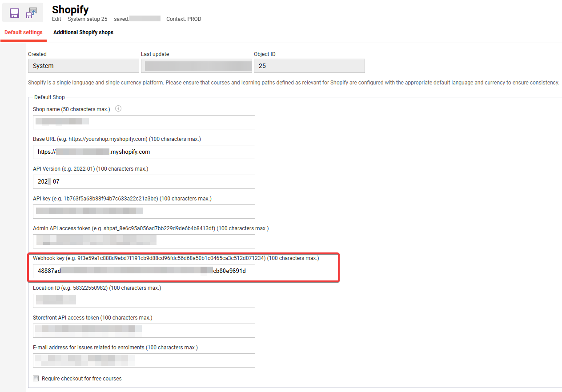Click inside the Shop name input field
The height and width of the screenshot is (392, 562).
coord(144,122)
